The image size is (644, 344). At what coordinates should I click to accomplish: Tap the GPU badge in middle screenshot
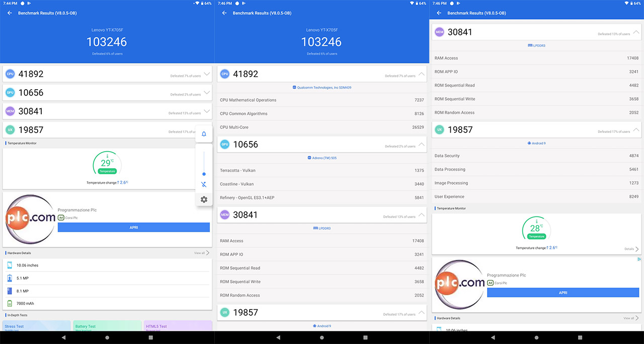[225, 145]
